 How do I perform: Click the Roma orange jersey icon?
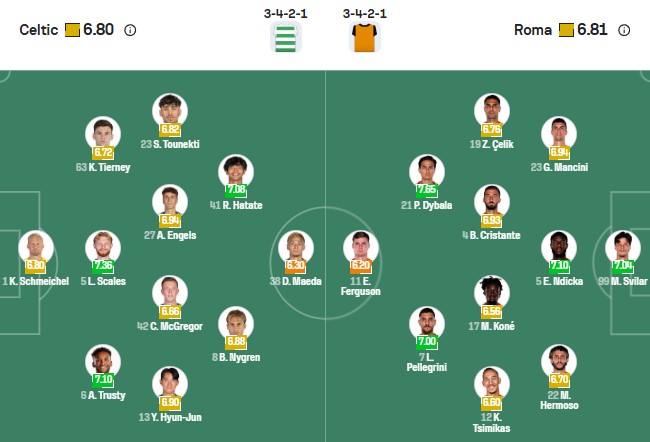click(x=364, y=37)
